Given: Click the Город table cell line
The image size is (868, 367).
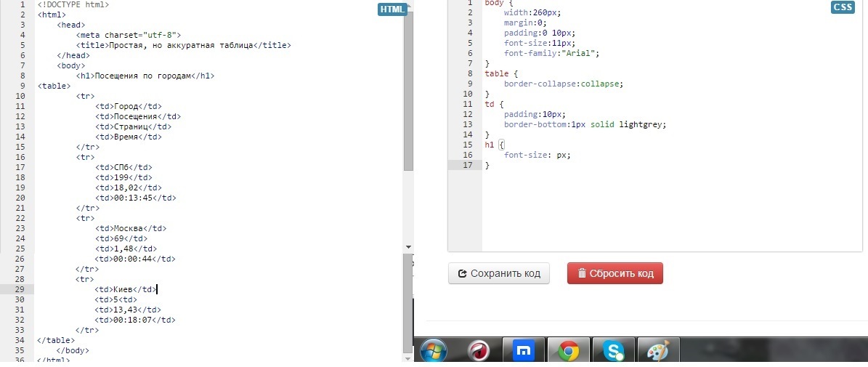Looking at the screenshot, I should tap(129, 106).
